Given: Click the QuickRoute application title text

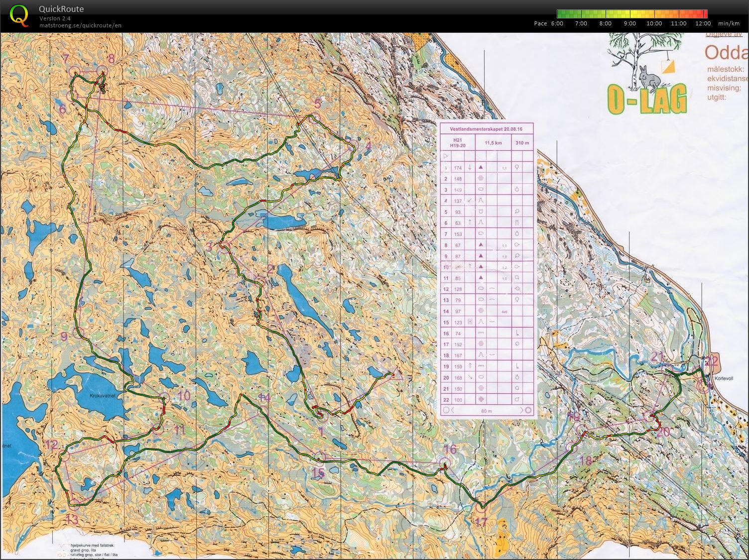Looking at the screenshot, I should [61, 9].
